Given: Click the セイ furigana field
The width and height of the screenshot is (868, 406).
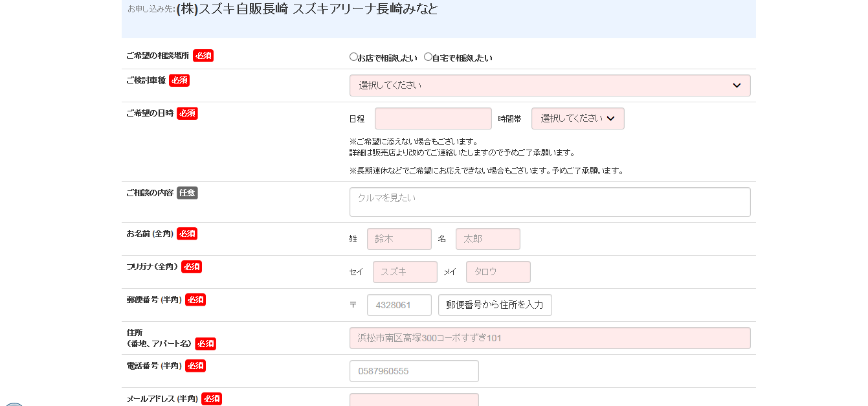Looking at the screenshot, I should (x=405, y=272).
